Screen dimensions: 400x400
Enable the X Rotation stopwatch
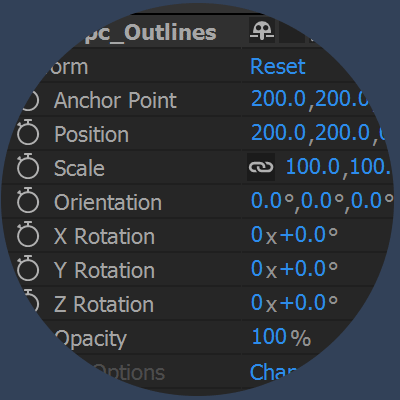coord(28,234)
